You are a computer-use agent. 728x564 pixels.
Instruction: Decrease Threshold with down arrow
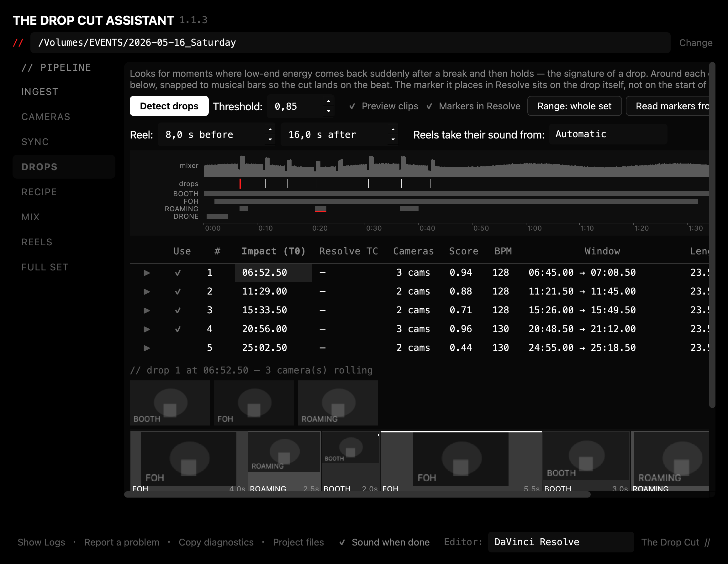328,111
